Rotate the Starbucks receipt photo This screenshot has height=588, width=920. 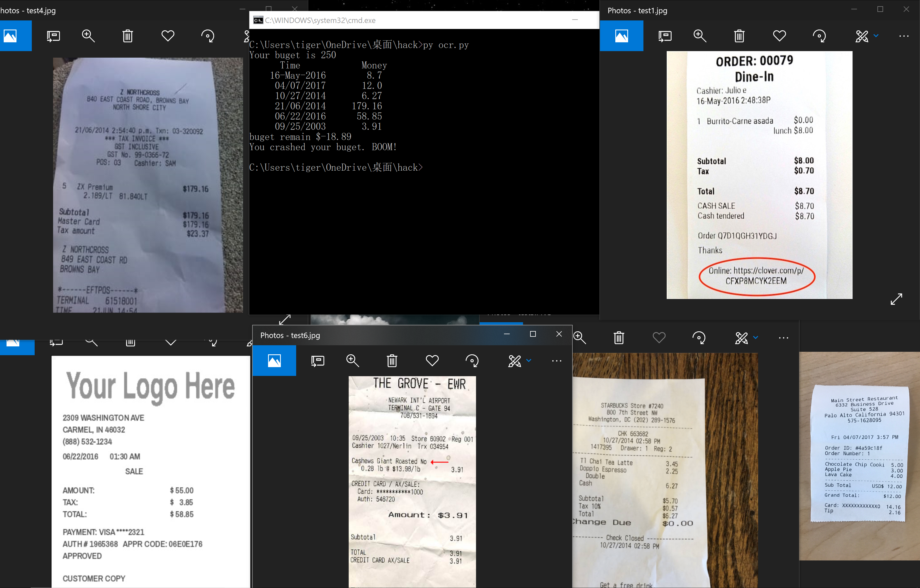[699, 338]
